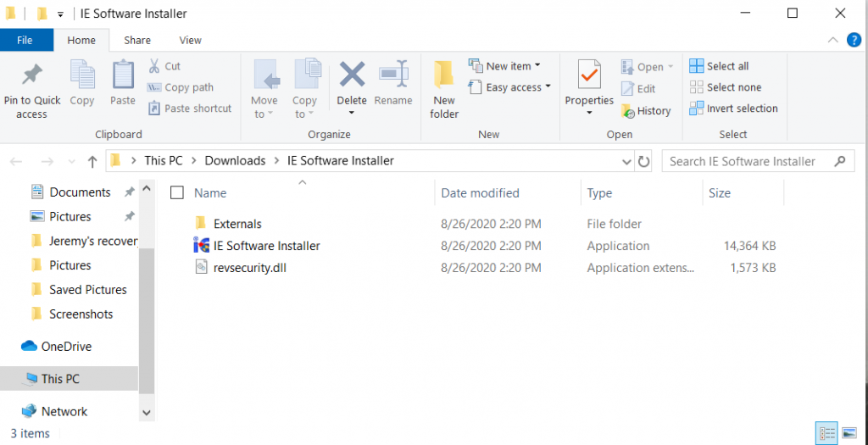Click the navigation pane scroll up arrow
The height and width of the screenshot is (445, 868).
146,188
